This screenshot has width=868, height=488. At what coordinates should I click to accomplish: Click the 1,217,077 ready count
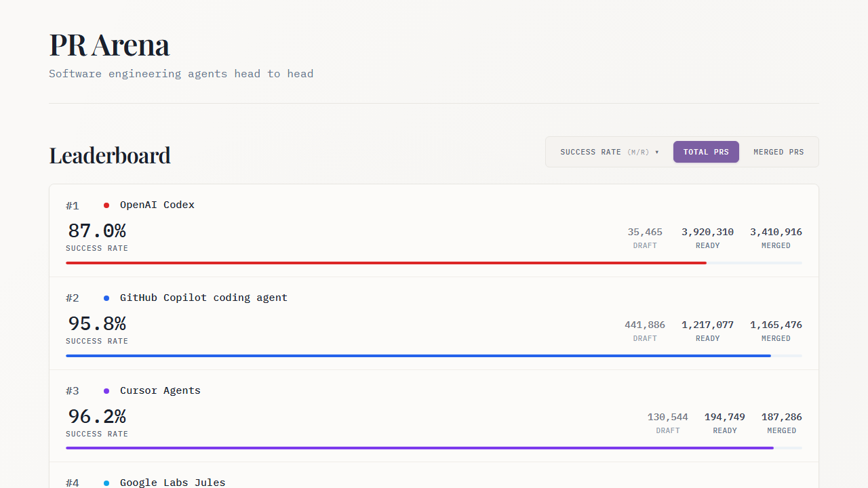coord(707,325)
